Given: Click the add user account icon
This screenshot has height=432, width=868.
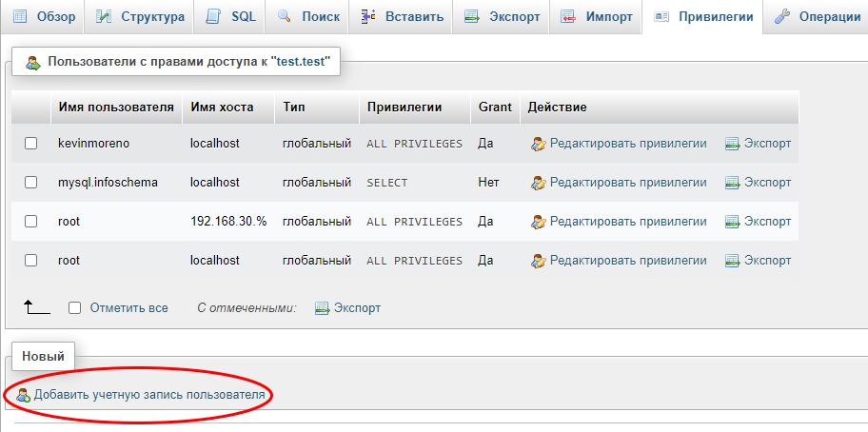Looking at the screenshot, I should click(x=24, y=395).
